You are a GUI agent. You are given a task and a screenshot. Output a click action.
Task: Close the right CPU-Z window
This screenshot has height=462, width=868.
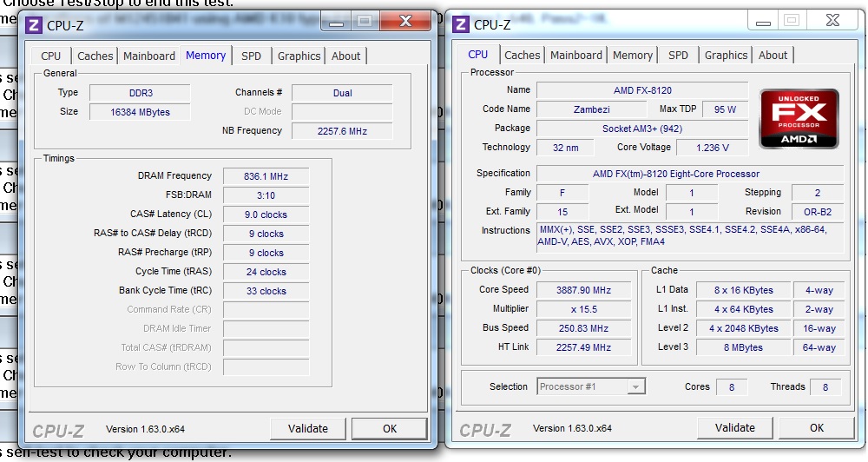(x=832, y=21)
